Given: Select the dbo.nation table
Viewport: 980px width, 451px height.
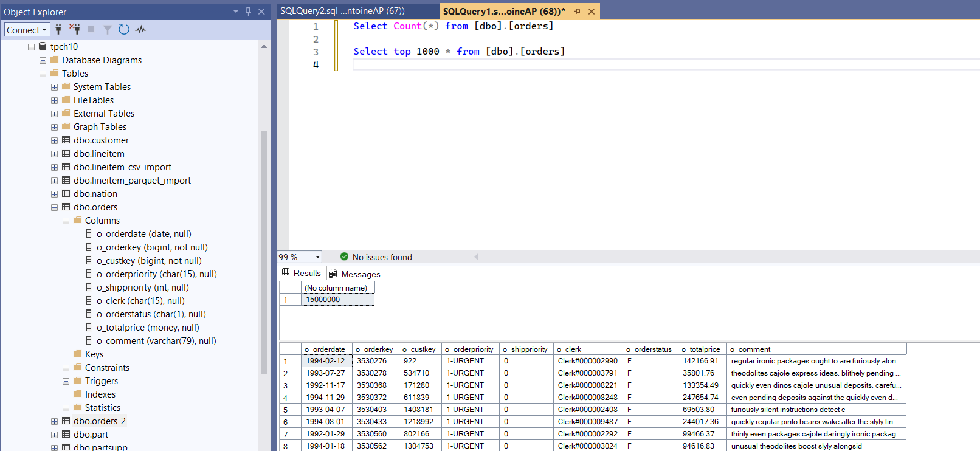Looking at the screenshot, I should pyautogui.click(x=95, y=194).
